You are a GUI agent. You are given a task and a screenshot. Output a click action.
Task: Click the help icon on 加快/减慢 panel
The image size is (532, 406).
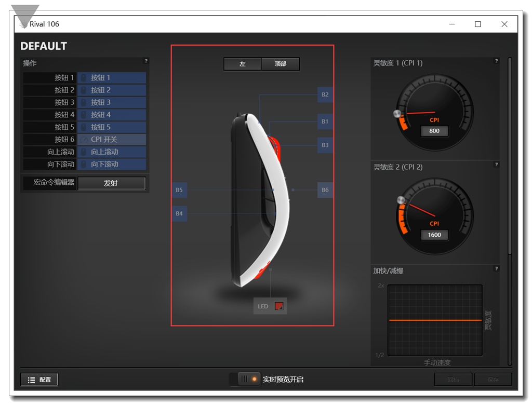click(x=496, y=269)
